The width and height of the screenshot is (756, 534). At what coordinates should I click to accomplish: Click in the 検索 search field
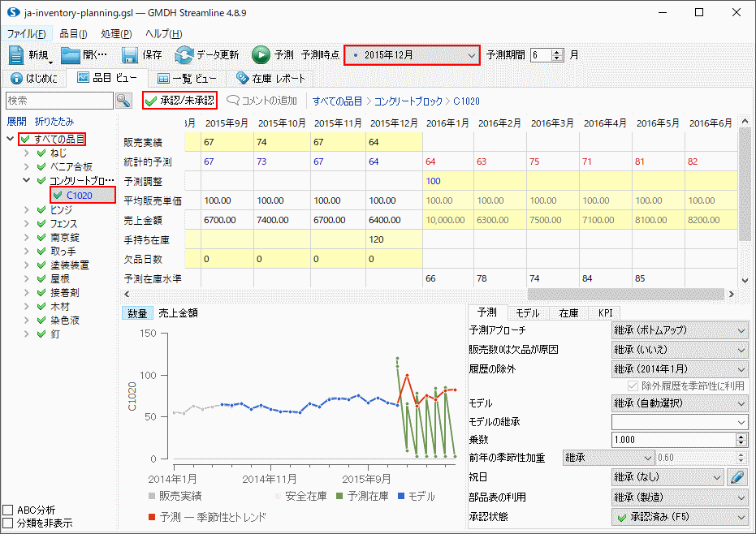click(x=58, y=101)
